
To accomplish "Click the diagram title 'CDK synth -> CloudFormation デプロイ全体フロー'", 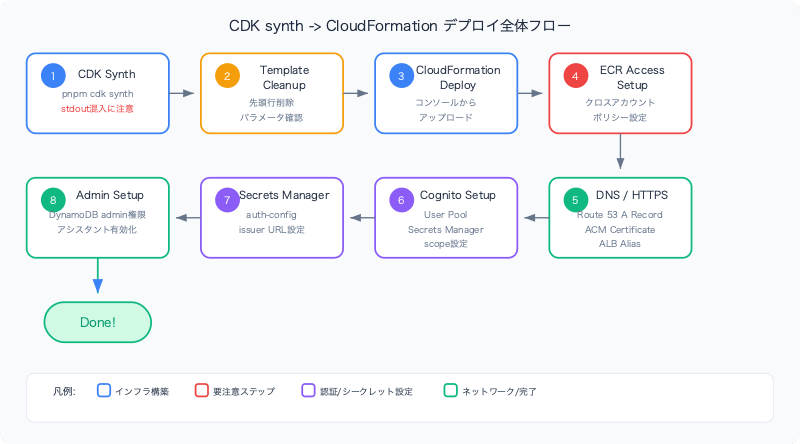I will pyautogui.click(x=399, y=26).
